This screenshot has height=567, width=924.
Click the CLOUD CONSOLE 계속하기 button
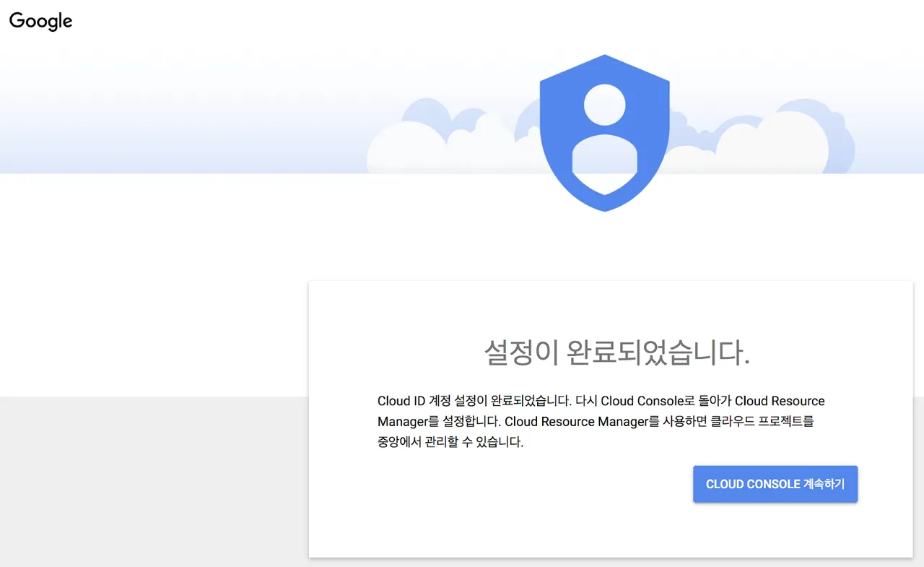point(775,484)
